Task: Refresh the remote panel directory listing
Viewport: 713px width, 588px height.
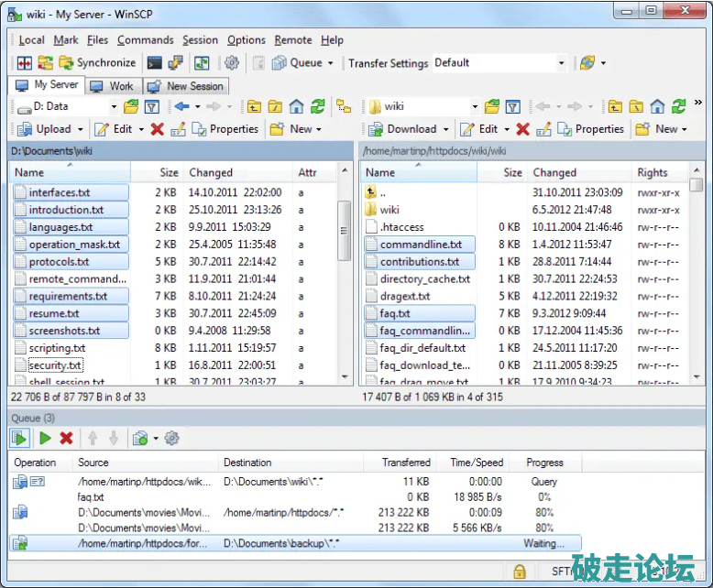Action: point(679,106)
